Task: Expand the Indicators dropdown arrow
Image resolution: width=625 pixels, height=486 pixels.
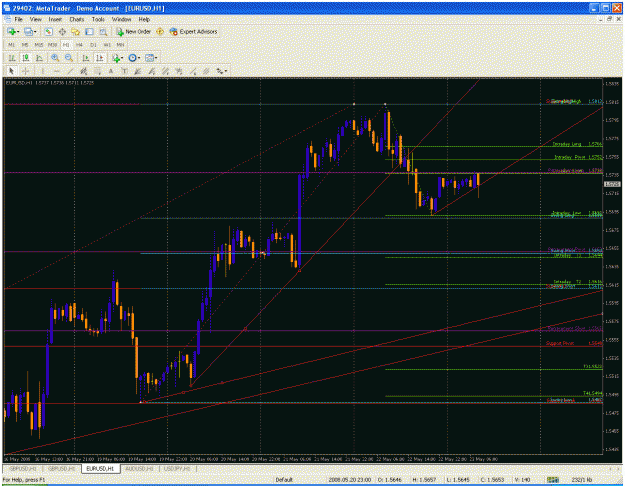Action: pyautogui.click(x=122, y=58)
